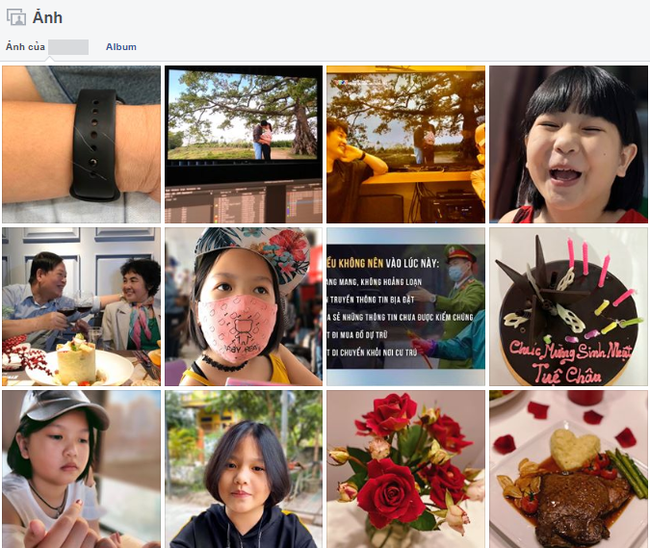This screenshot has width=650, height=548.
Task: Open the laughing girl close-up photo
Action: point(568,144)
